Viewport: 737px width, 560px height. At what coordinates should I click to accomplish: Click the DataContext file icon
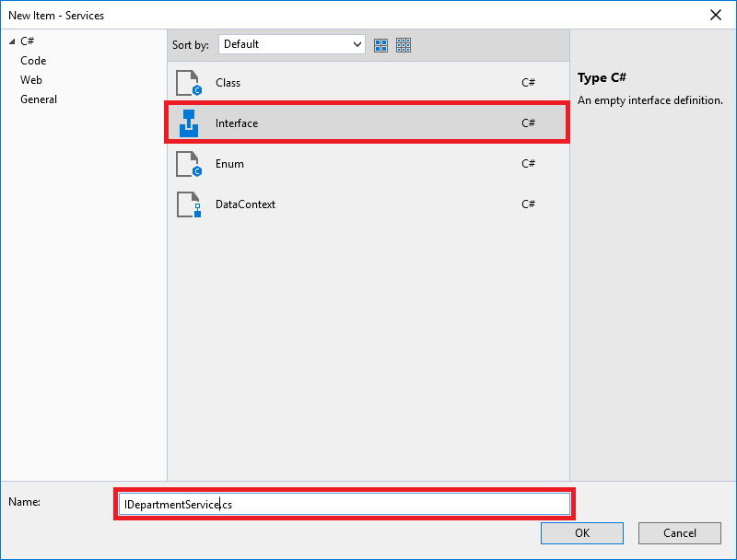(x=188, y=204)
